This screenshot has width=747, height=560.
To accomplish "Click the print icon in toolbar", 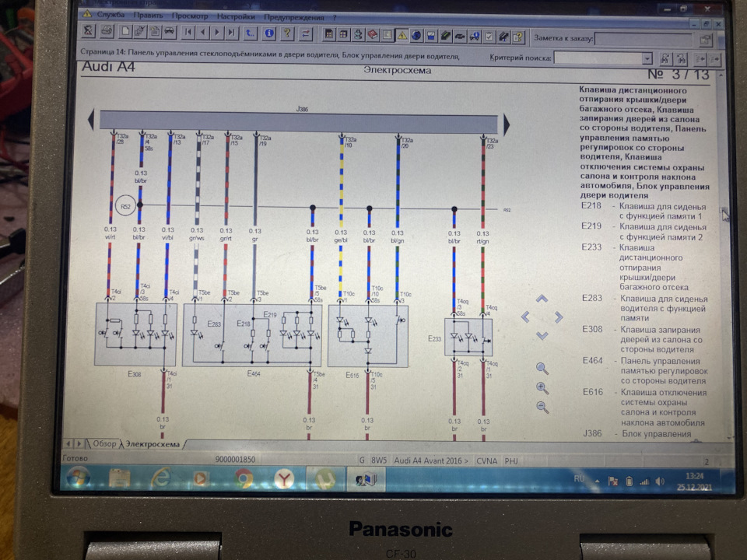I will [107, 32].
